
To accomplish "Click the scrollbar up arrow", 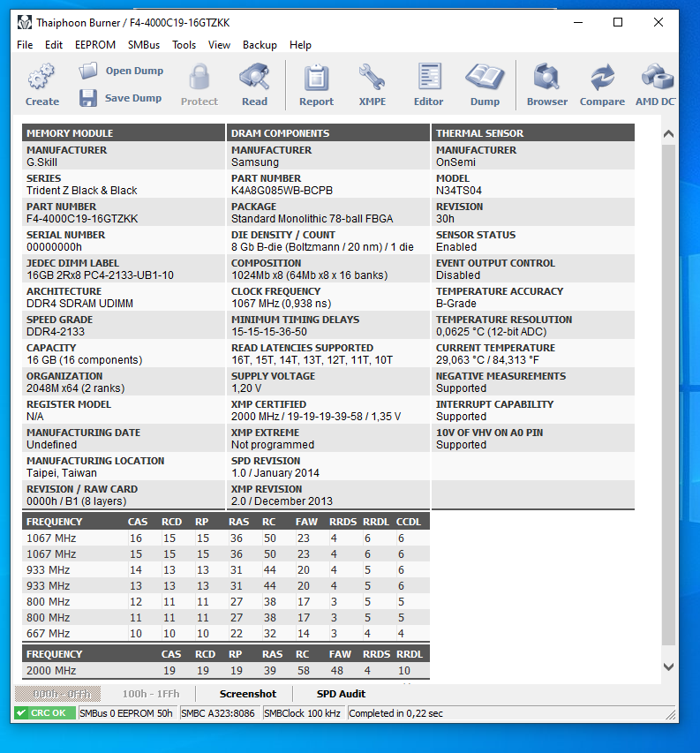I will tap(668, 133).
